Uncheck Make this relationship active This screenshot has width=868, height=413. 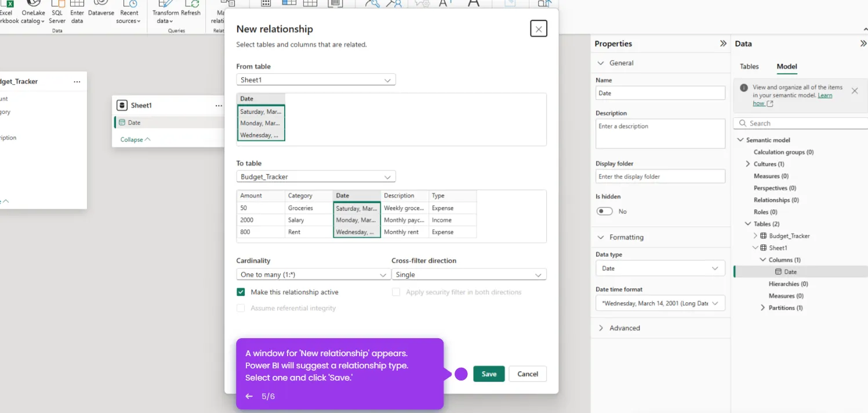(241, 292)
